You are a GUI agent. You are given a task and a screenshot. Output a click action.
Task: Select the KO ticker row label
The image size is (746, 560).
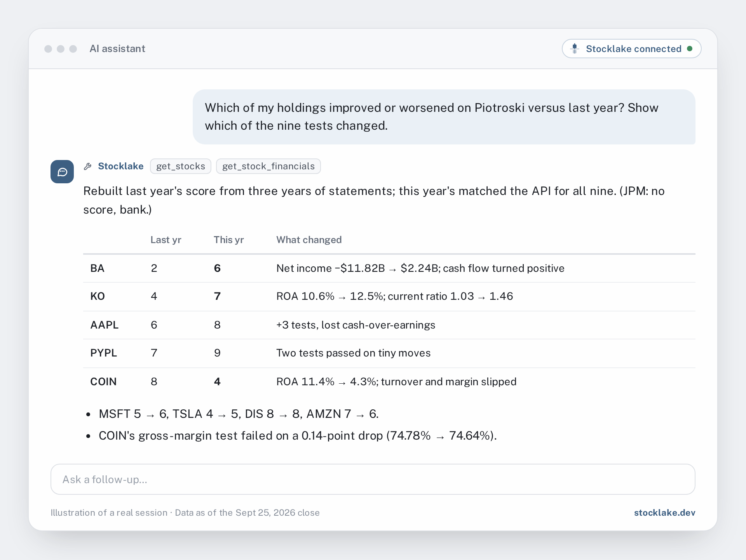(98, 296)
